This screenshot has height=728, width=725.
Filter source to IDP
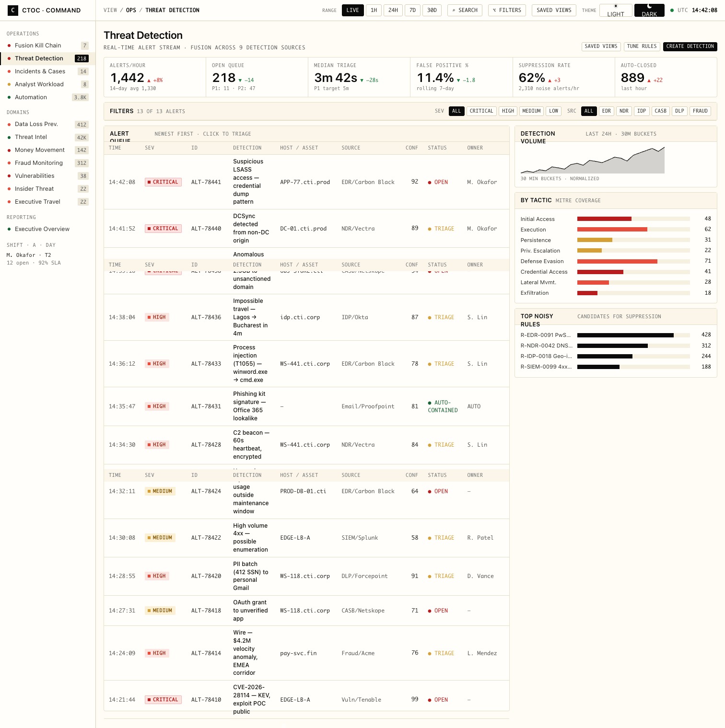[x=642, y=111]
